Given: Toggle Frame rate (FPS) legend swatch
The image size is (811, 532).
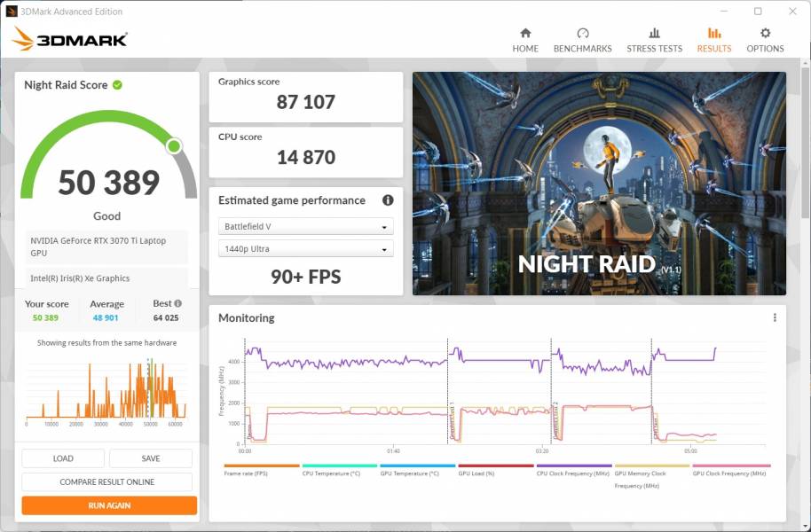Looking at the screenshot, I should point(262,465).
